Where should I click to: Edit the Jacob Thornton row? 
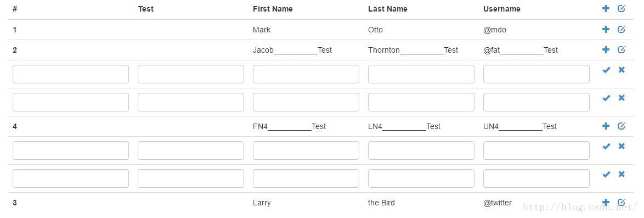(622, 50)
